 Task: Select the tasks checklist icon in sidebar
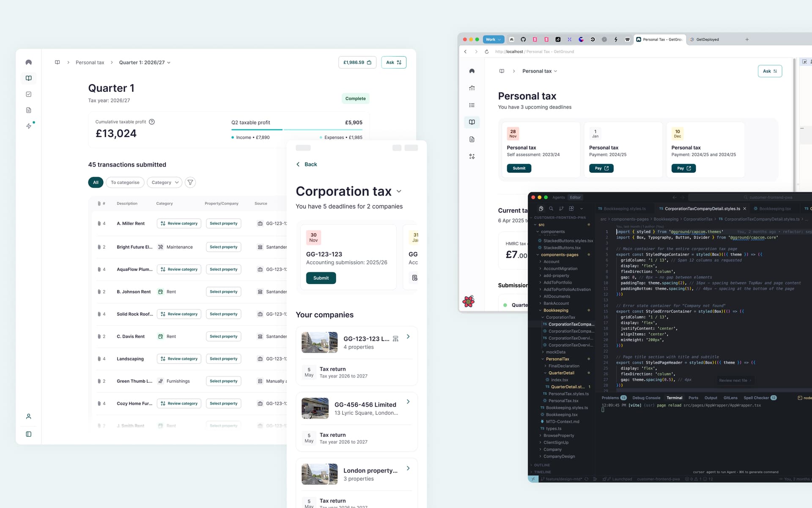pyautogui.click(x=29, y=94)
